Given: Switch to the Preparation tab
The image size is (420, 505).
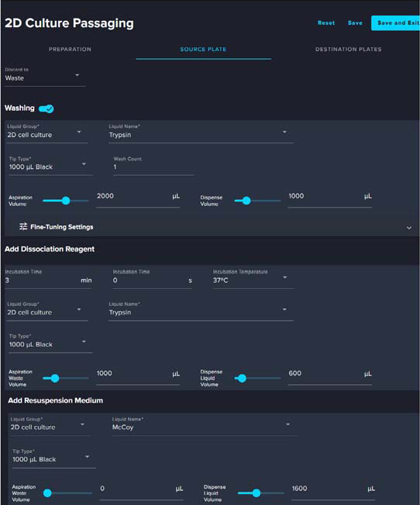Looking at the screenshot, I should pyautogui.click(x=70, y=50).
